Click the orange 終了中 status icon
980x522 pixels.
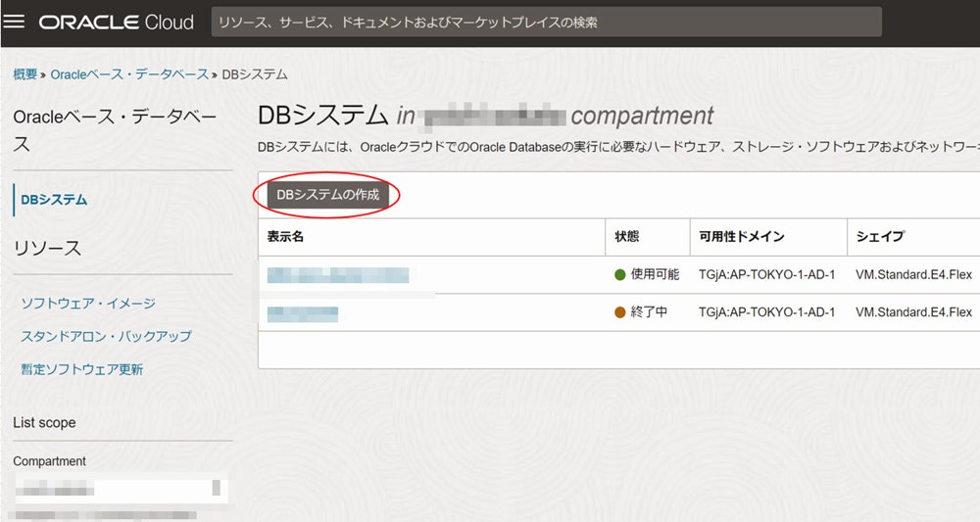[620, 312]
